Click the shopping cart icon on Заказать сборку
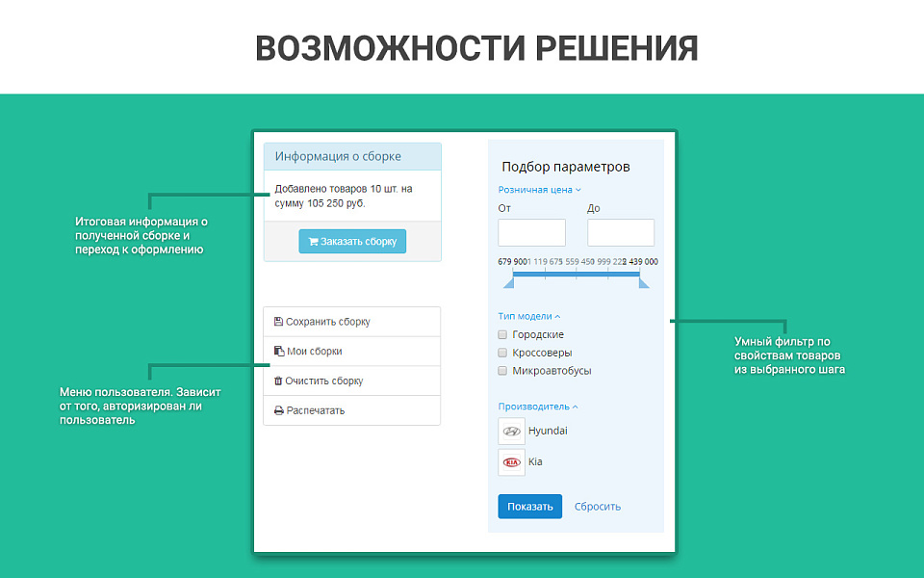 tap(315, 241)
